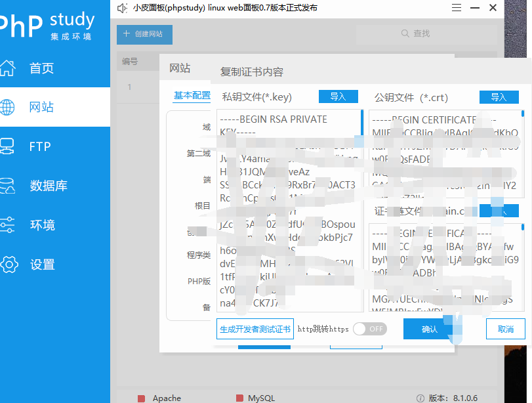532x403 pixels.
Task: Open the FTP section icon
Action: [x=7, y=146]
